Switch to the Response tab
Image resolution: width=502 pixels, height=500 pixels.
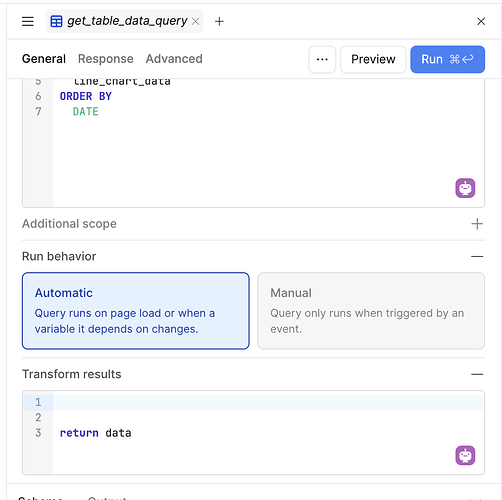pyautogui.click(x=106, y=59)
